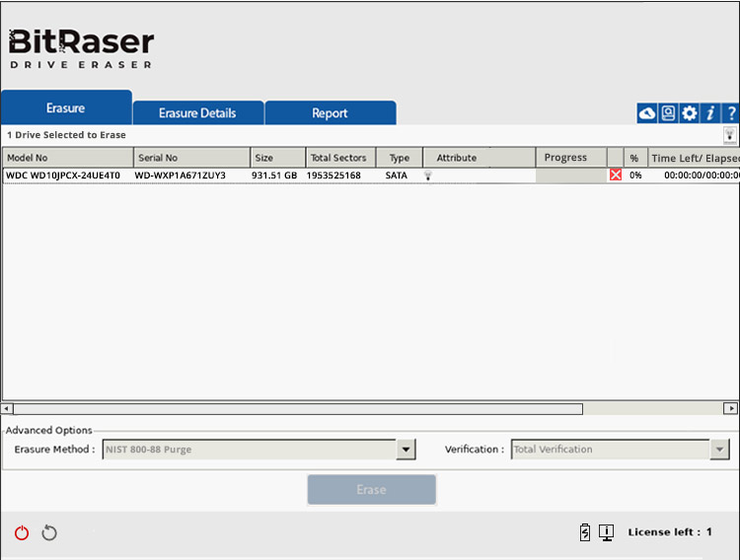
Task: Click the 'Verification :' label
Action: [475, 450]
